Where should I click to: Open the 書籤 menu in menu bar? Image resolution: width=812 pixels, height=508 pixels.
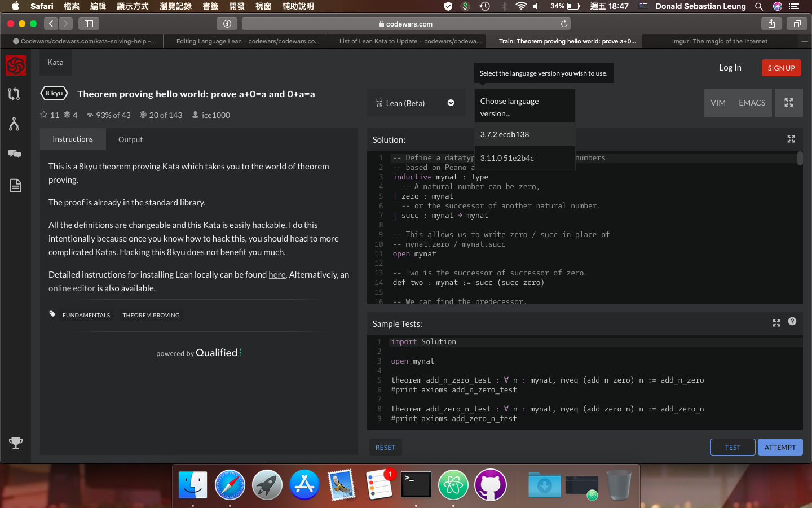tap(210, 6)
